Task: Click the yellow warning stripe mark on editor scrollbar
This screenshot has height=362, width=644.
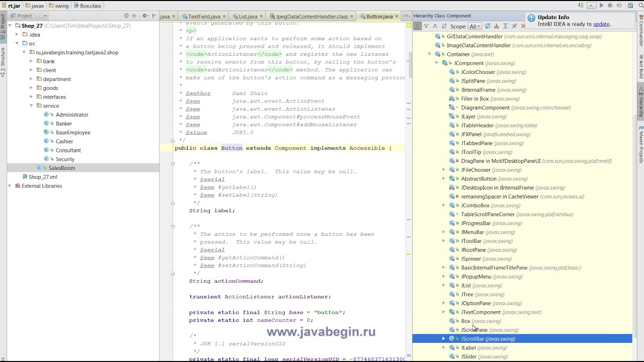Action: point(409,254)
